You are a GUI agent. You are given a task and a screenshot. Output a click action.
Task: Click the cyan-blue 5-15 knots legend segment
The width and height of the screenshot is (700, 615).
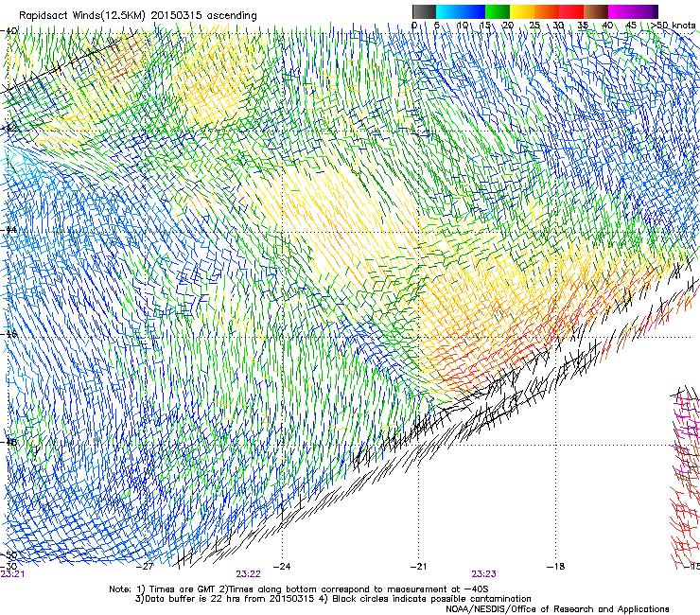pyautogui.click(x=461, y=11)
